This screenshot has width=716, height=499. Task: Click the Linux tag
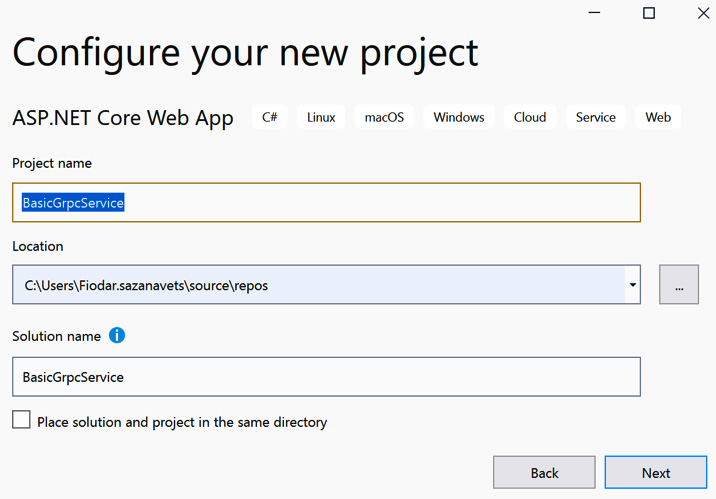pos(321,117)
